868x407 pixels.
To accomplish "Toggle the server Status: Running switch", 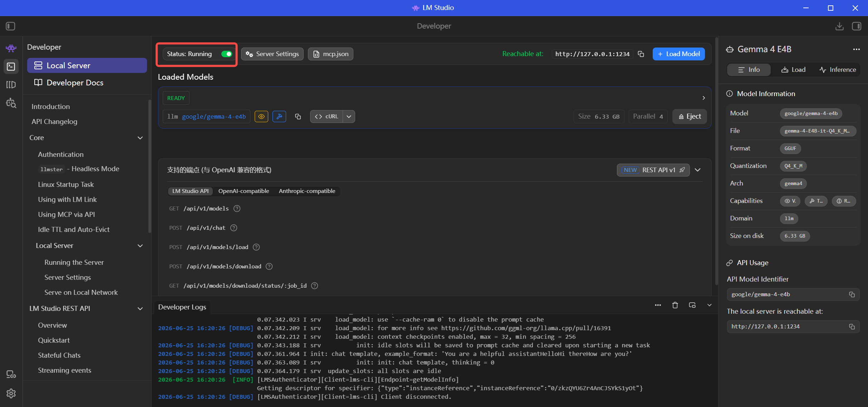I will [227, 54].
